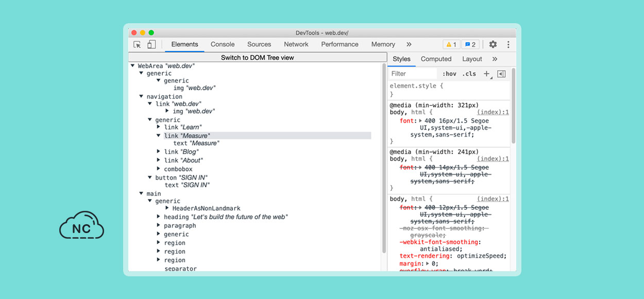This screenshot has height=299, width=644.
Task: Toggle device toolbar icon
Action: click(x=151, y=45)
